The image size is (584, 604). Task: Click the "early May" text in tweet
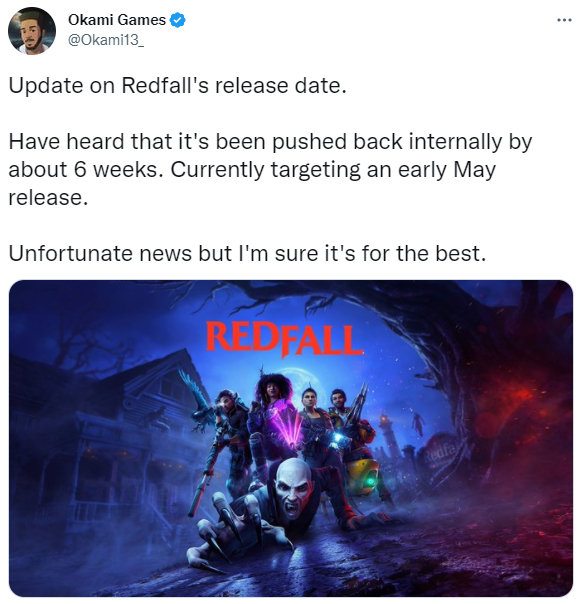coord(447,170)
